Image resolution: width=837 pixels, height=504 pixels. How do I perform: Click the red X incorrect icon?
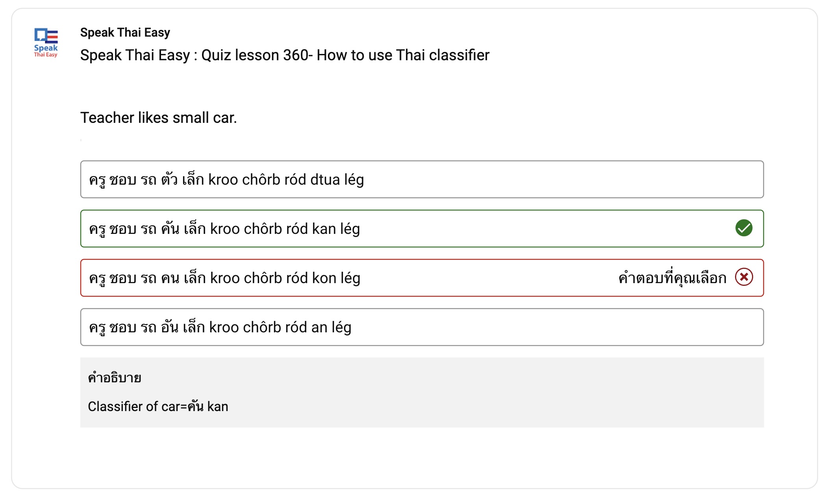(744, 277)
